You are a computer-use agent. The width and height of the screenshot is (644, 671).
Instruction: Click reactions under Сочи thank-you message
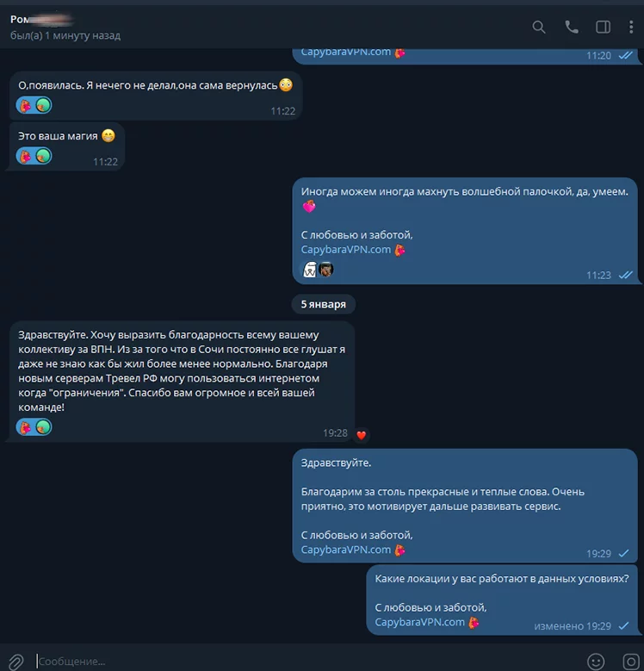point(34,427)
